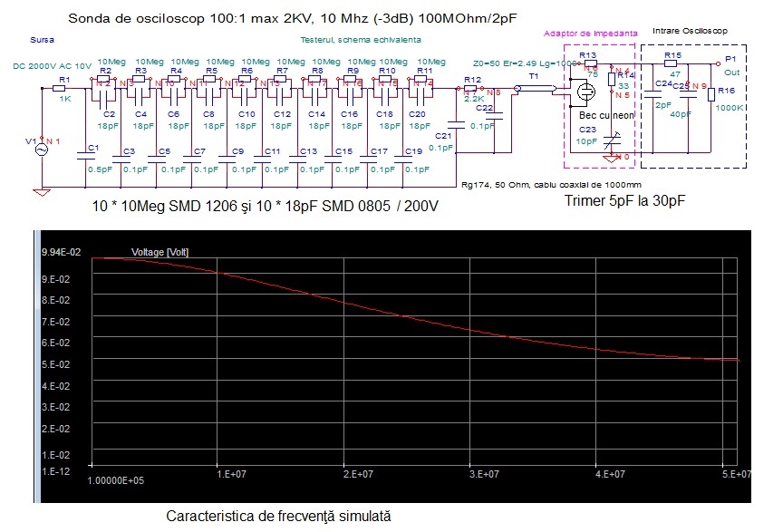This screenshot has width=783, height=532.
Task: Select the '1.E+07' frequency axis label
Action: pyautogui.click(x=232, y=474)
